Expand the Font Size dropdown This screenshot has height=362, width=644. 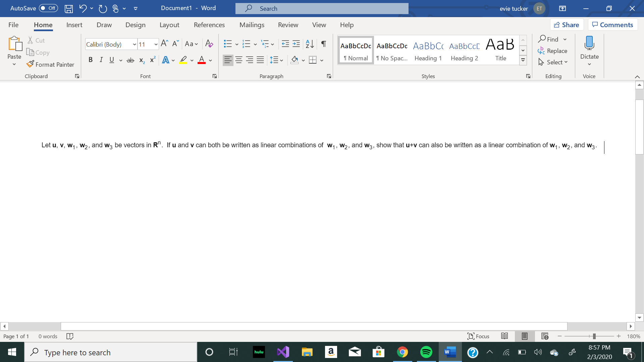click(x=155, y=44)
